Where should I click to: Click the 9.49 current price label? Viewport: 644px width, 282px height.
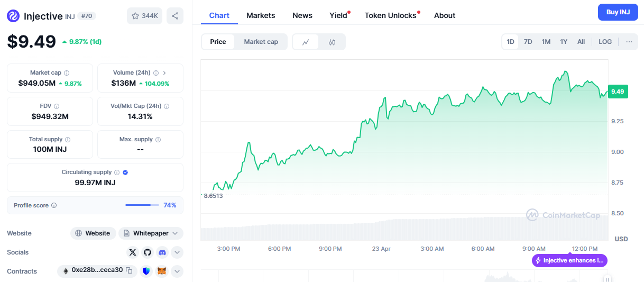618,92
